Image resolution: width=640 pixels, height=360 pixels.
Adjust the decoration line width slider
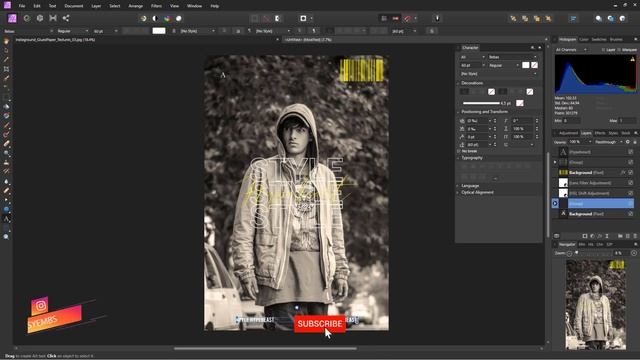coord(481,103)
